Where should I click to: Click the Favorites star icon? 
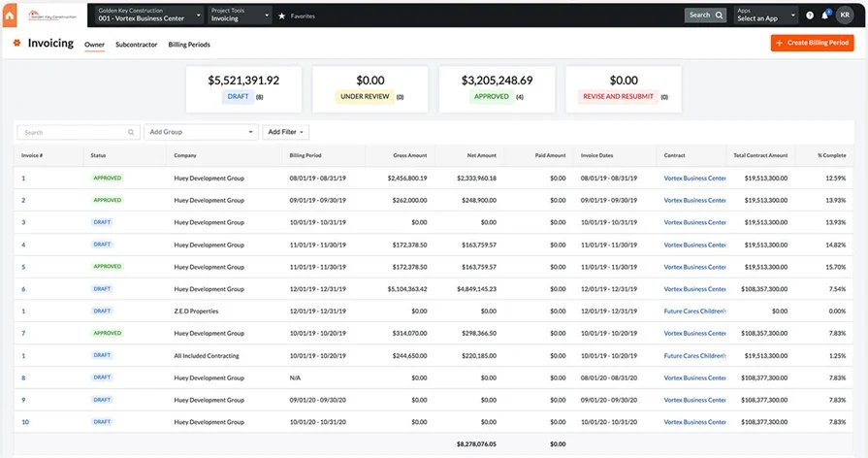(282, 16)
